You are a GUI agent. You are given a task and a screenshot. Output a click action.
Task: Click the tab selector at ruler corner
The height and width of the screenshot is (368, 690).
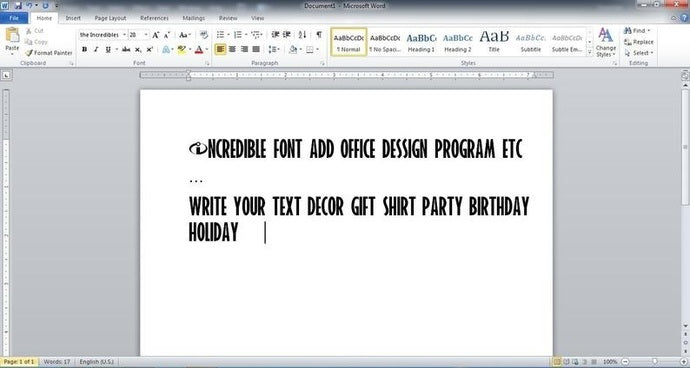coord(6,76)
